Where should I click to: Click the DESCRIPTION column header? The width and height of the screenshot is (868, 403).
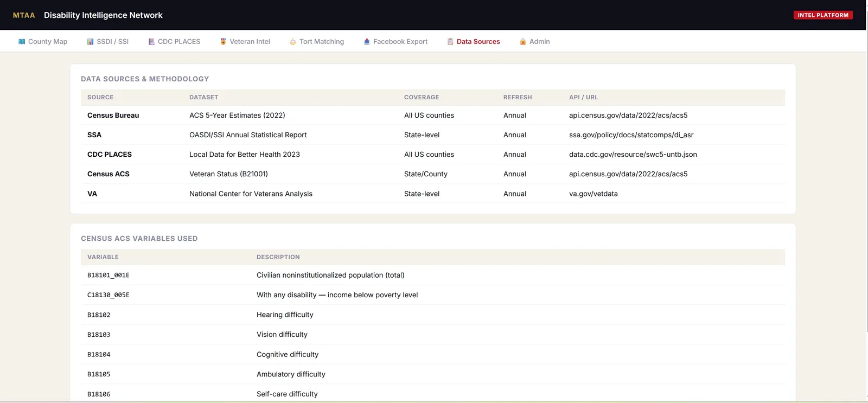[278, 257]
